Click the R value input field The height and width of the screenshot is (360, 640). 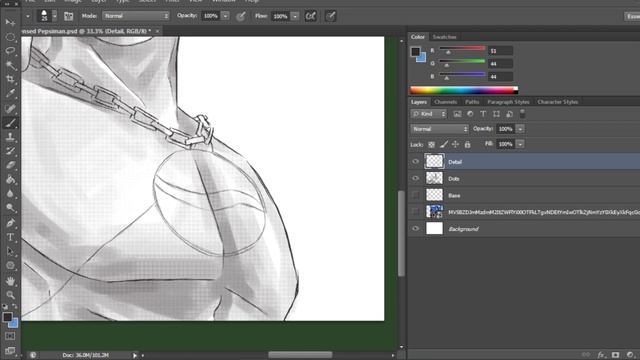pos(500,51)
